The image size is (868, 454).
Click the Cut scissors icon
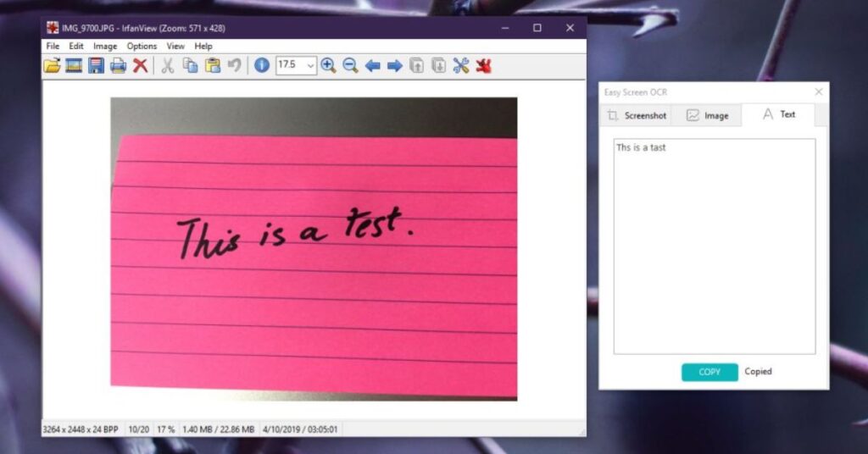click(x=168, y=65)
